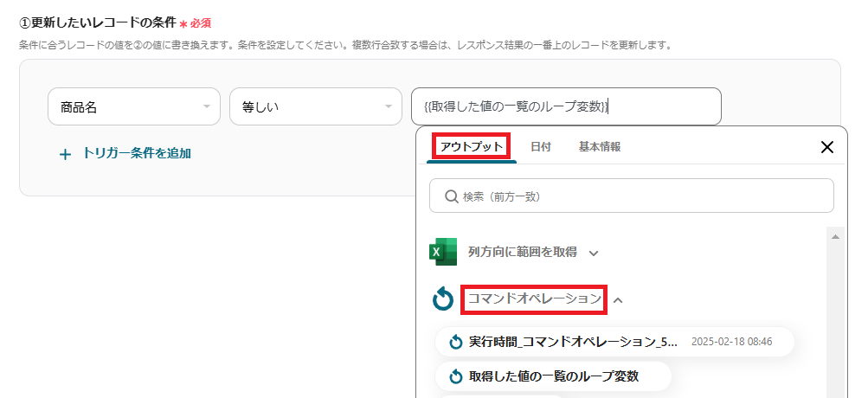
Task: Select the コマンドオペレーション section header
Action: pyautogui.click(x=534, y=299)
